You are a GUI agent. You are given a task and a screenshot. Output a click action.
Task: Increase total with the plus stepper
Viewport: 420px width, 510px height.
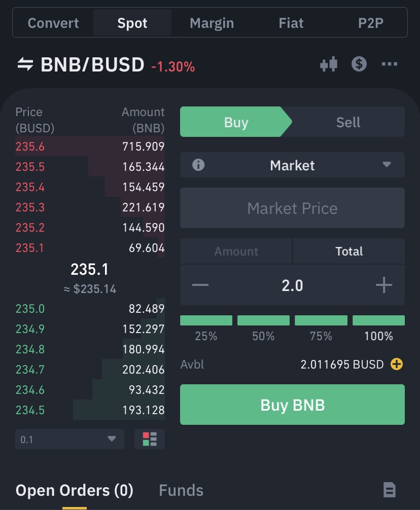pos(384,285)
